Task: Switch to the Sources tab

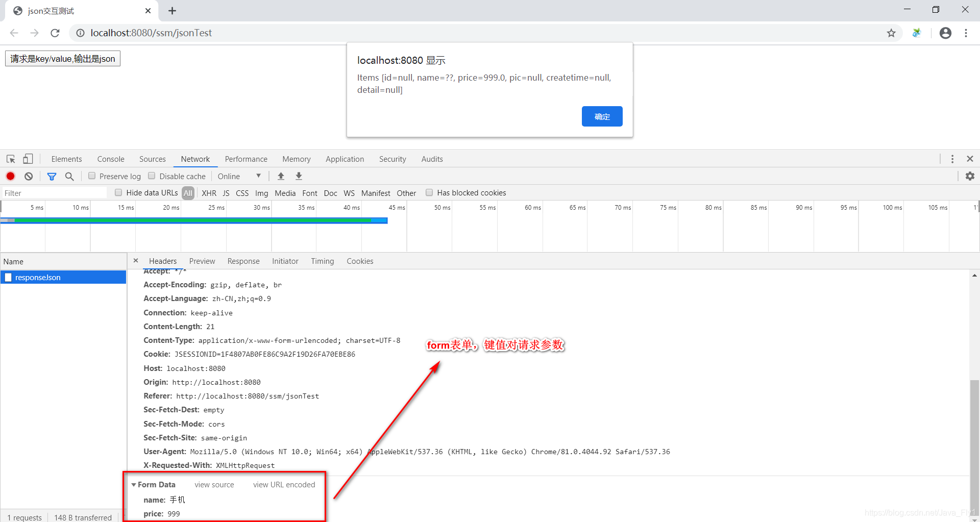Action: [x=153, y=159]
